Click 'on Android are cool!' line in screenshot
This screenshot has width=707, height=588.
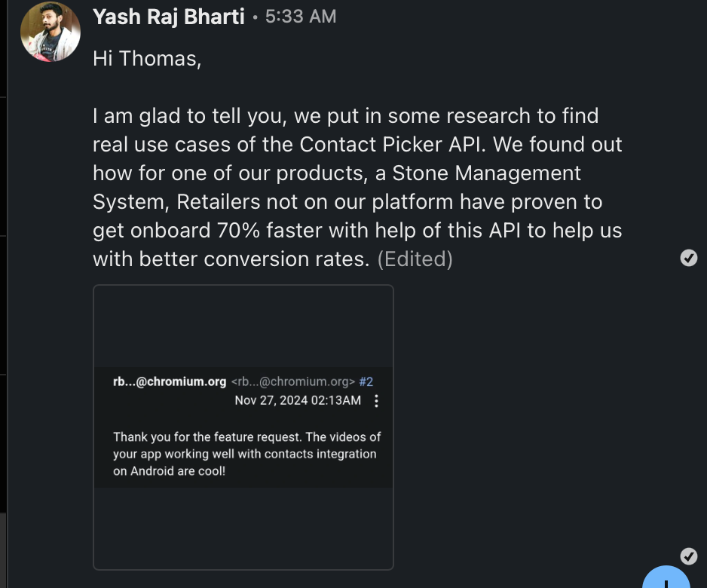click(x=169, y=471)
